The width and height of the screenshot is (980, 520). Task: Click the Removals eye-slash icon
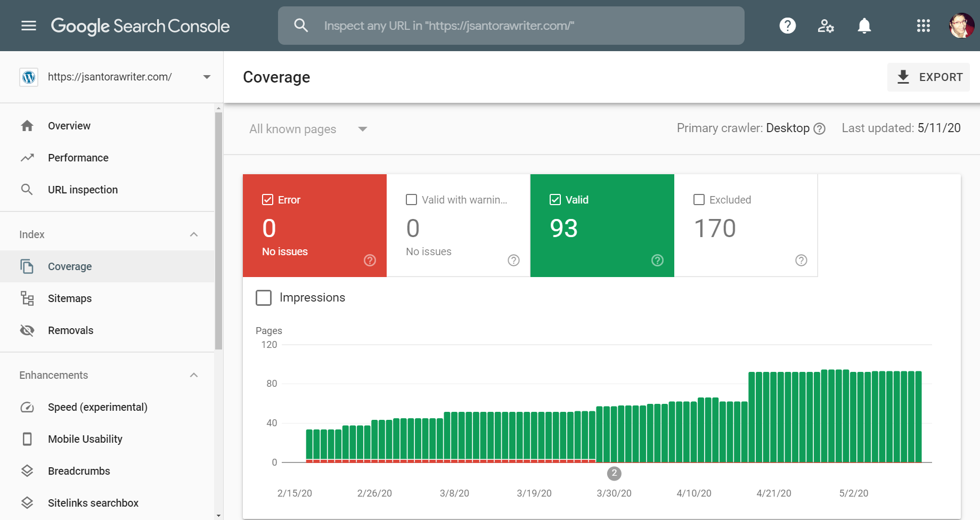click(27, 330)
